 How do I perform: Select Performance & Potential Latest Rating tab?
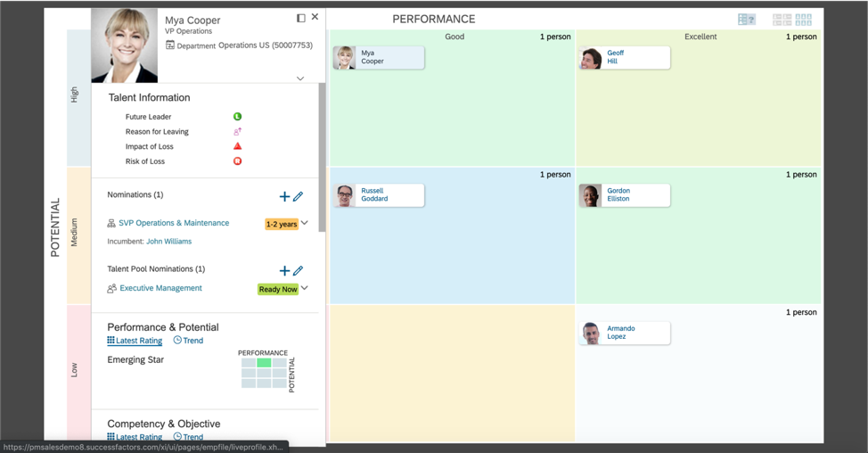135,341
